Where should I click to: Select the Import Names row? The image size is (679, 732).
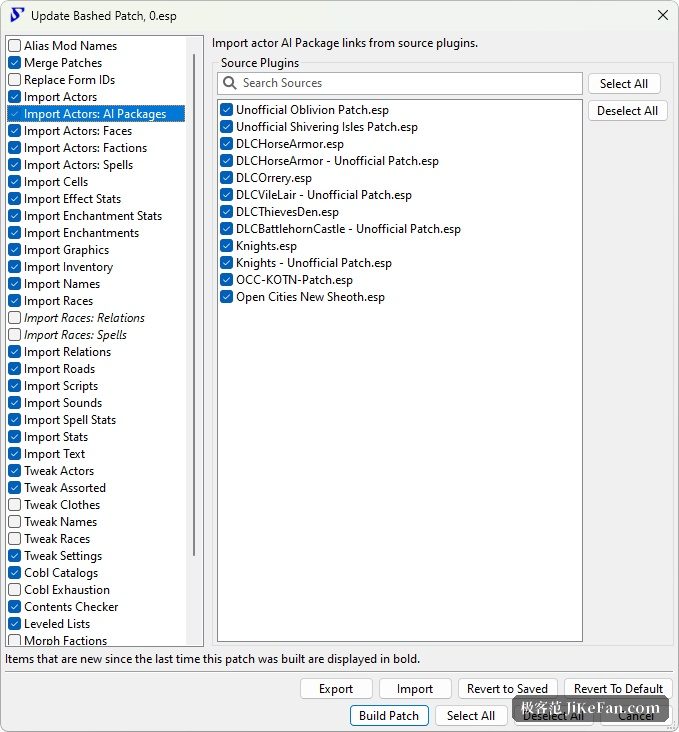pos(96,284)
